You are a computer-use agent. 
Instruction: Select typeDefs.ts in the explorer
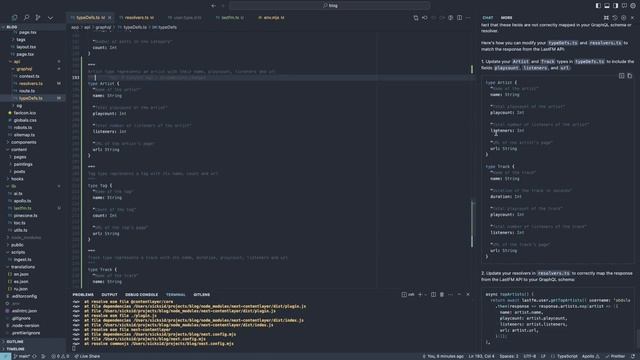point(33,98)
